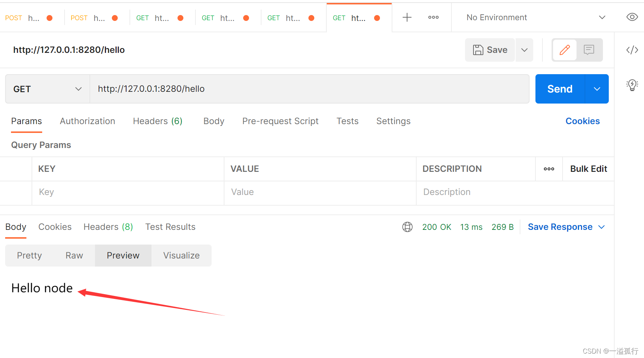Open the Save options dropdown arrow
Image resolution: width=644 pixels, height=358 pixels.
(x=524, y=50)
